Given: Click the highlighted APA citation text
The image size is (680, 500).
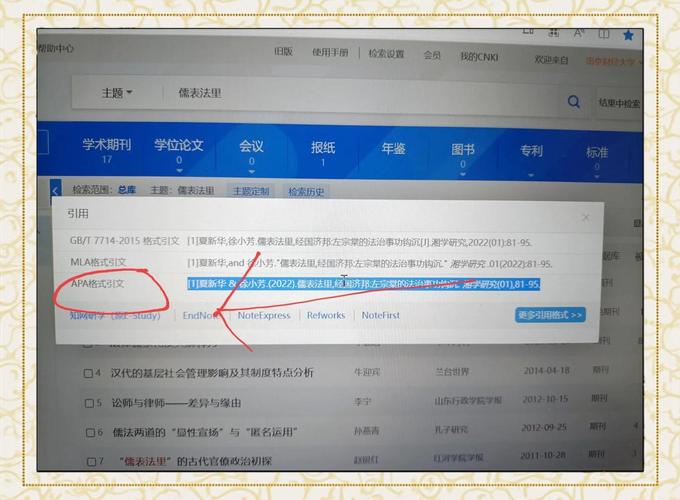Looking at the screenshot, I should point(363,284).
